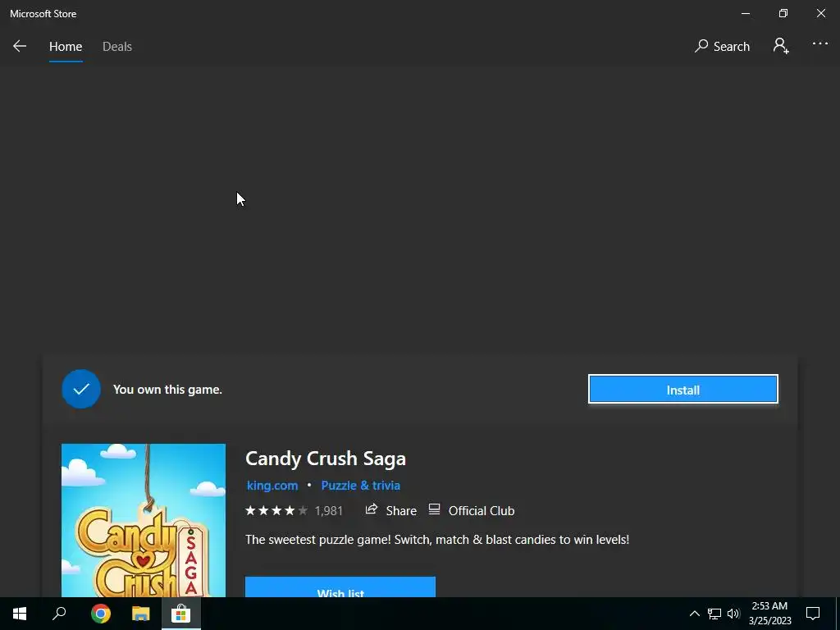Add the game to Wish list
This screenshot has width=840, height=630.
(x=340, y=587)
